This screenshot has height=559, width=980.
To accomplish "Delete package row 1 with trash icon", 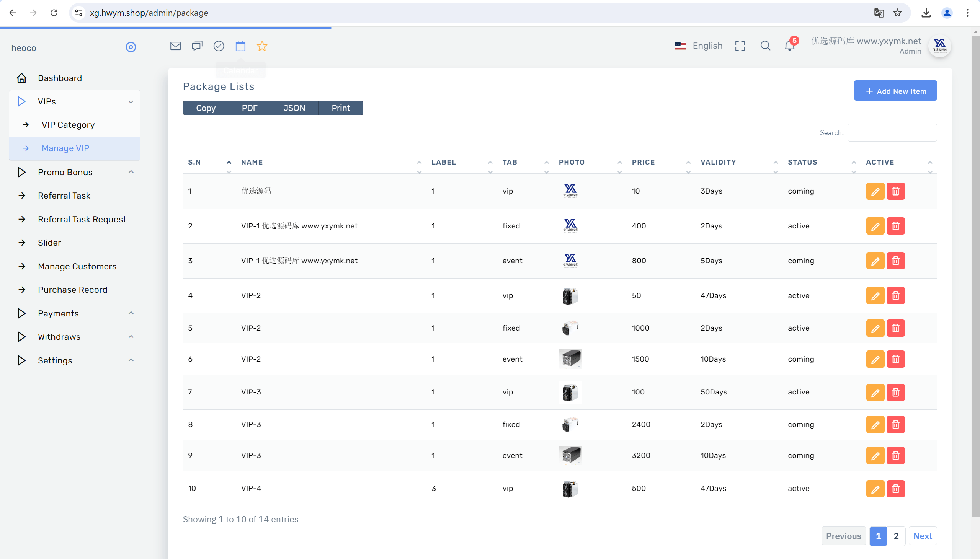I will tap(895, 191).
